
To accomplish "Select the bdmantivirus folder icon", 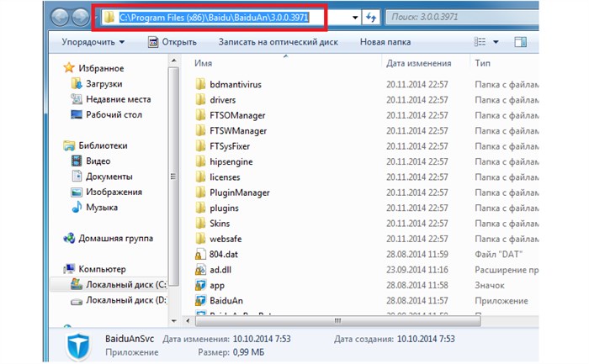I will click(200, 84).
